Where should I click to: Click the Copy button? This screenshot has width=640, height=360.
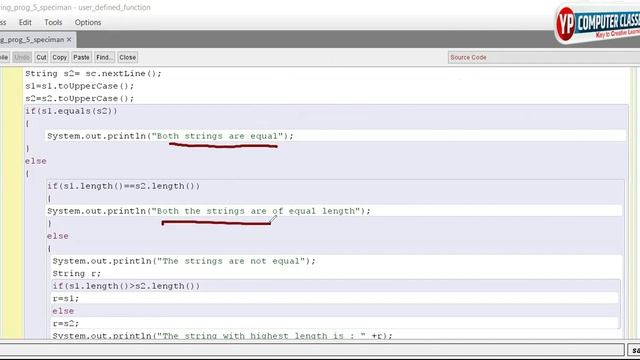coord(60,58)
